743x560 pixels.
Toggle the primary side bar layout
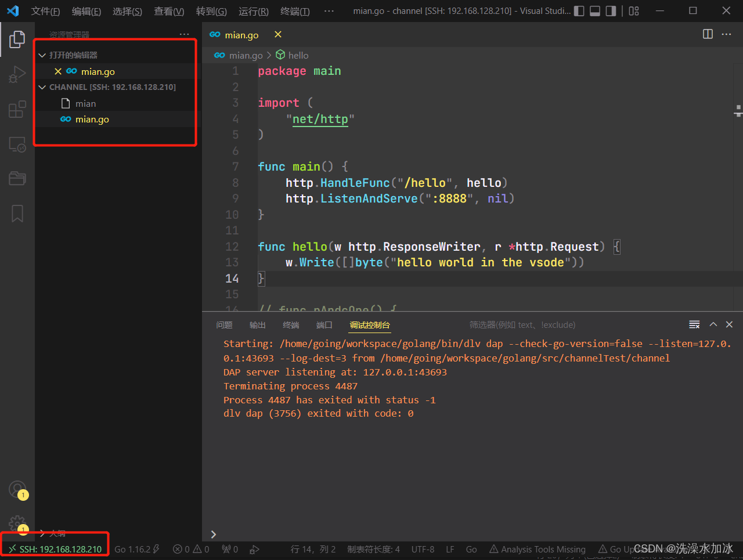tap(579, 11)
